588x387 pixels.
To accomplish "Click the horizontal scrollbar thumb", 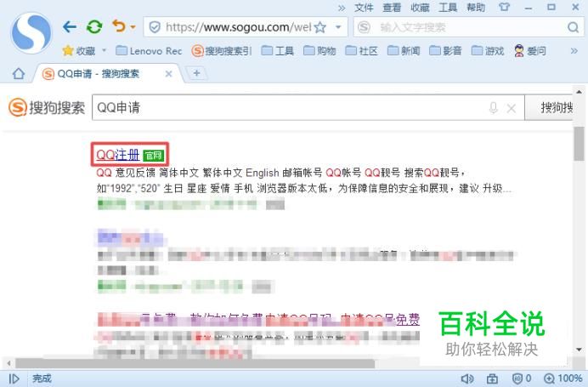I will pyautogui.click(x=195, y=363).
